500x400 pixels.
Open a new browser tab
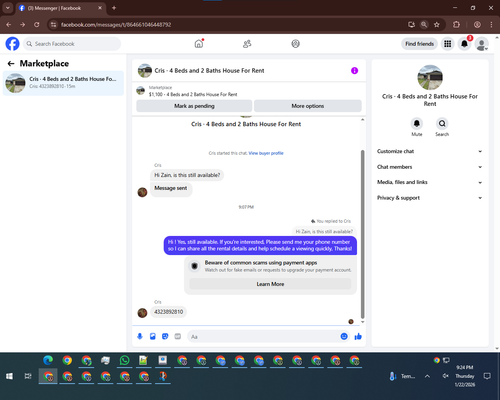coord(114,8)
